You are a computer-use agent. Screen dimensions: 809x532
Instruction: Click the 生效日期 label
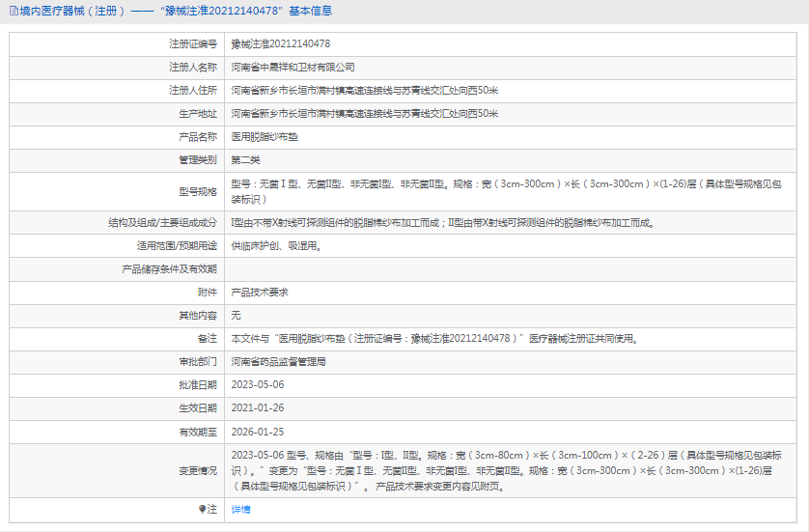click(x=198, y=408)
